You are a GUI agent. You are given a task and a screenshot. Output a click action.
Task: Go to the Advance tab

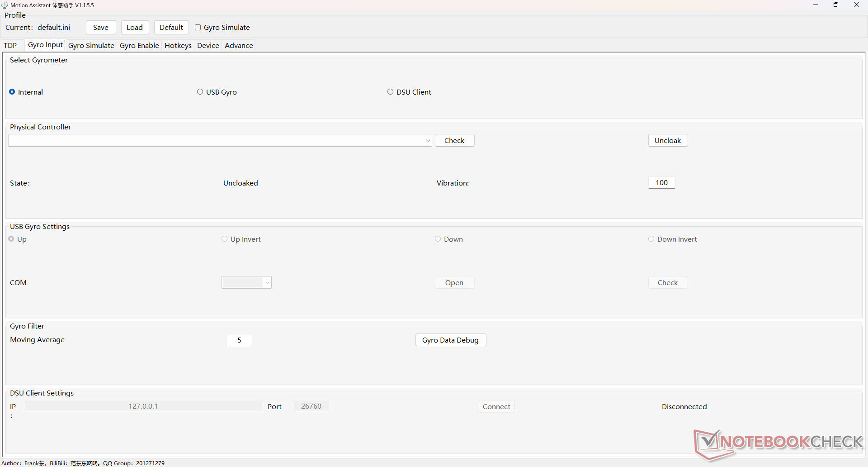coord(239,45)
